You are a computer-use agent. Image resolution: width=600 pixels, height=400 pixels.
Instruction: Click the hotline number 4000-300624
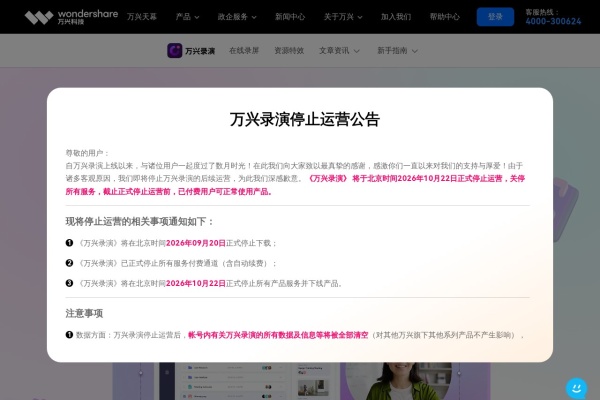553,21
